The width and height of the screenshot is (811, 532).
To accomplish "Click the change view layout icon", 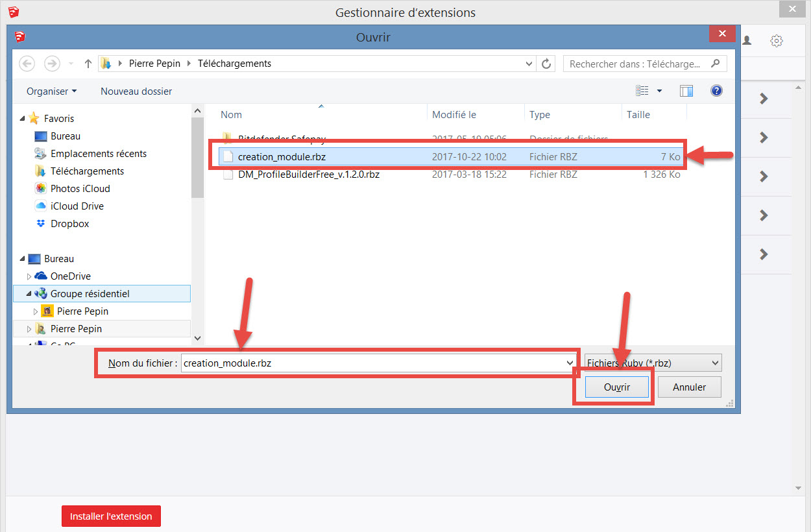I will pos(642,91).
